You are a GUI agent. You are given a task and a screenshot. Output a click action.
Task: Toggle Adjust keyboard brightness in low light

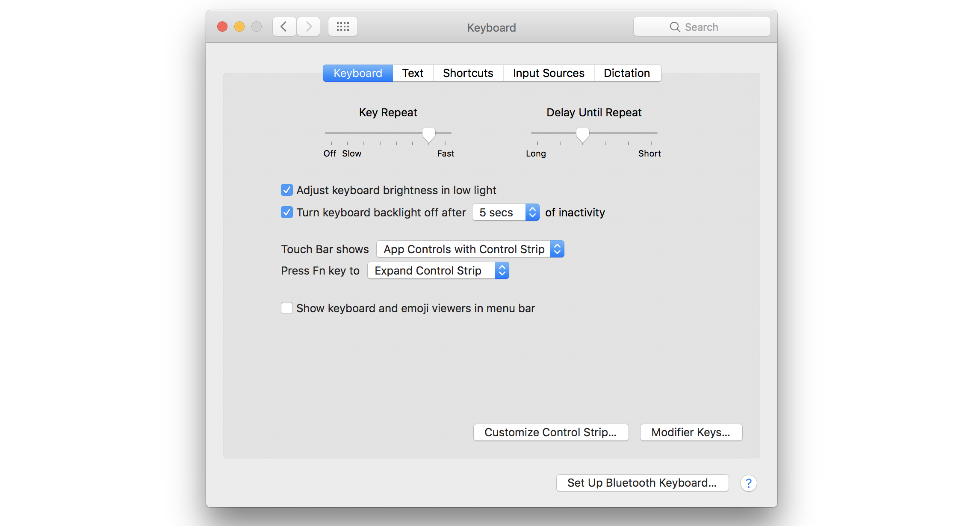[x=287, y=190]
